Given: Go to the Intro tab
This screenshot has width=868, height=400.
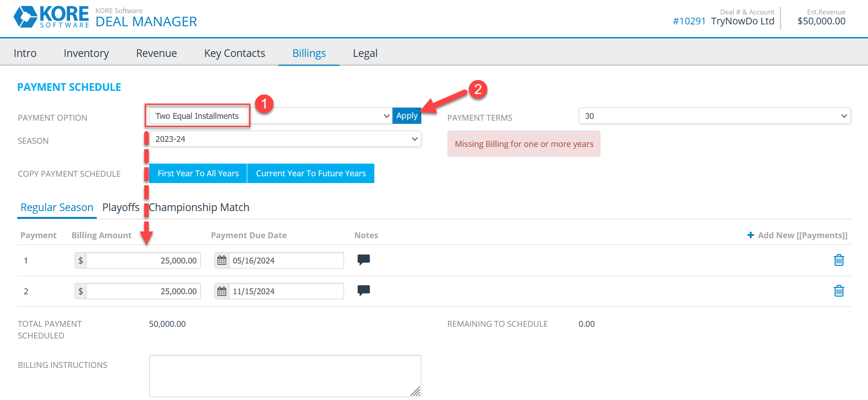Looking at the screenshot, I should click(x=25, y=53).
